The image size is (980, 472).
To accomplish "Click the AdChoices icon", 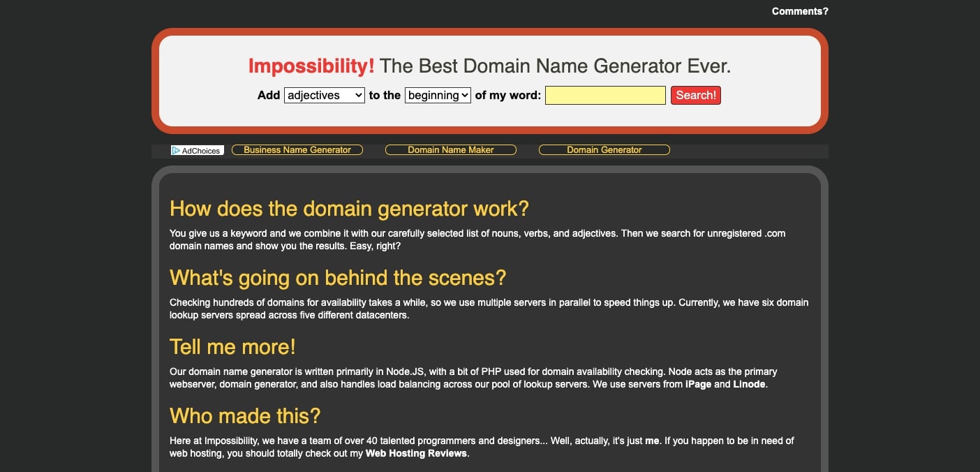I will click(198, 150).
